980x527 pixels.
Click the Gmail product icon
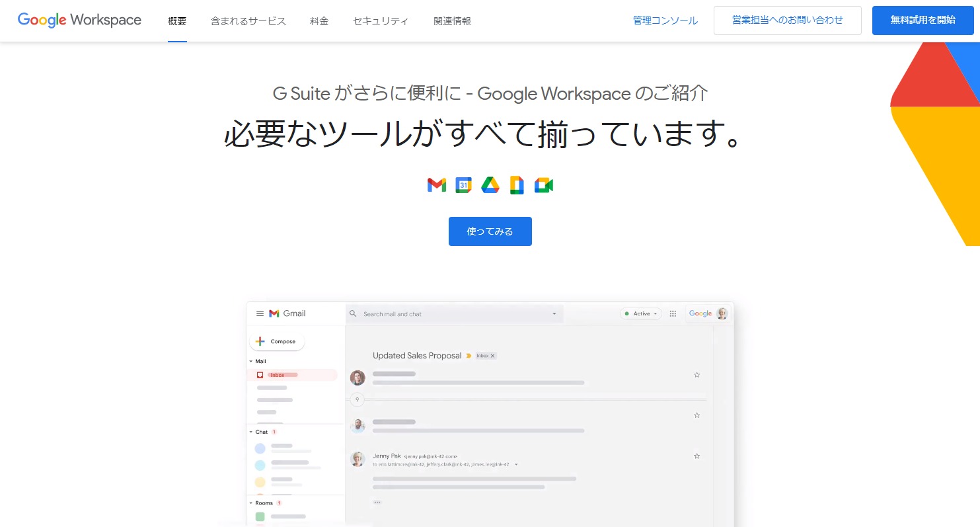[437, 186]
